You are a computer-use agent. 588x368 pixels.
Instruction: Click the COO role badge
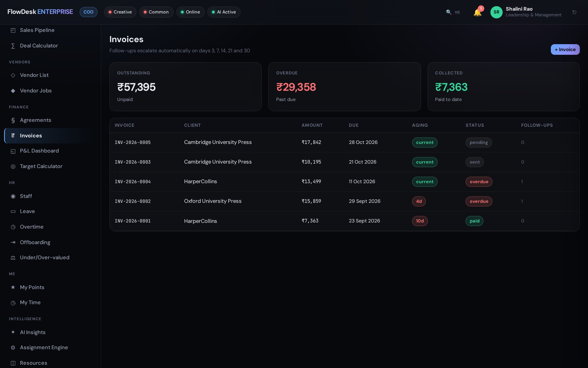pos(88,12)
